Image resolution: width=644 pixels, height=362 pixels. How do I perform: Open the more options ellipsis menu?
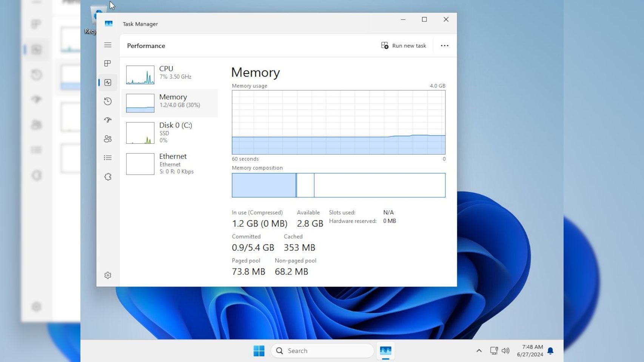(x=444, y=46)
